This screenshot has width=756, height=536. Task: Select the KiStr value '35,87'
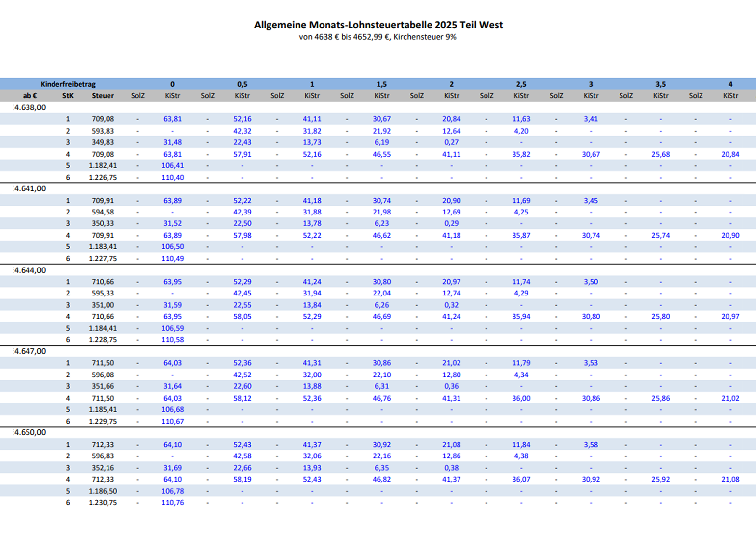coord(521,235)
